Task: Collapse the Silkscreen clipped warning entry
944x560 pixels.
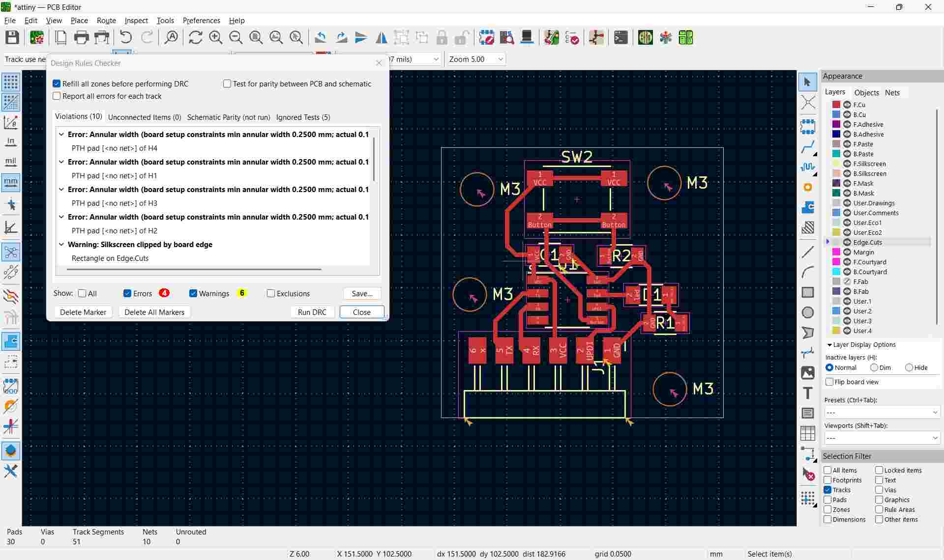Action: pos(61,244)
